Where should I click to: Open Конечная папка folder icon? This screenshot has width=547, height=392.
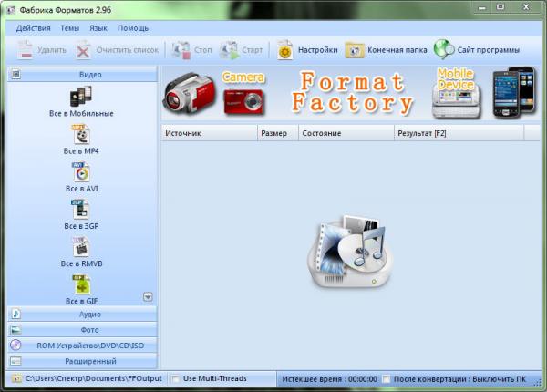click(355, 50)
